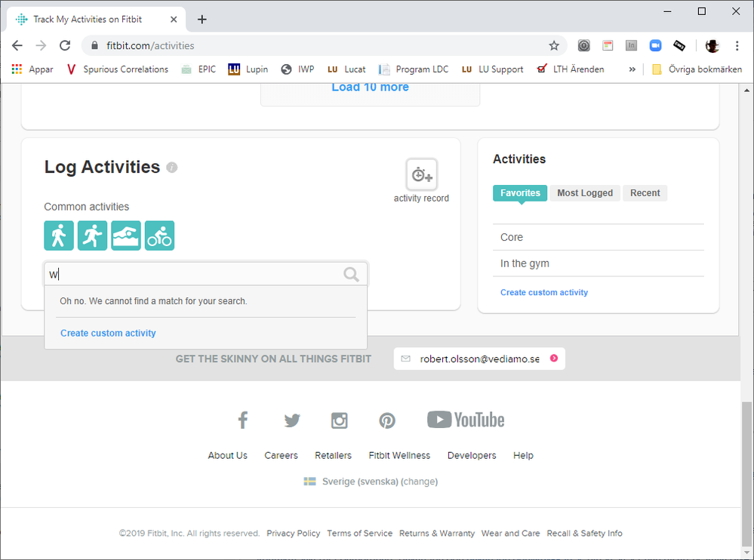The height and width of the screenshot is (560, 754).
Task: Select the Favorites tab
Action: (x=520, y=193)
